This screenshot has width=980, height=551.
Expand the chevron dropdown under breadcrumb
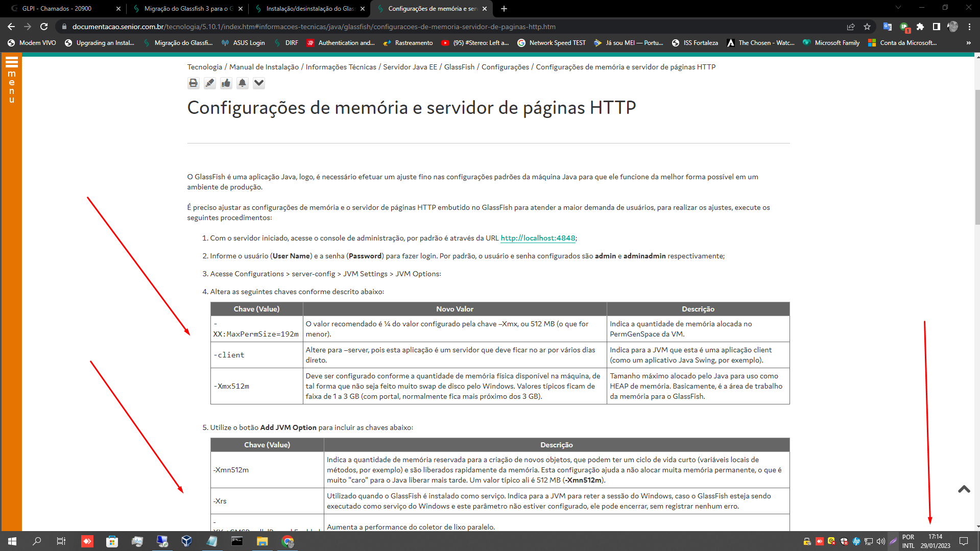pyautogui.click(x=259, y=83)
